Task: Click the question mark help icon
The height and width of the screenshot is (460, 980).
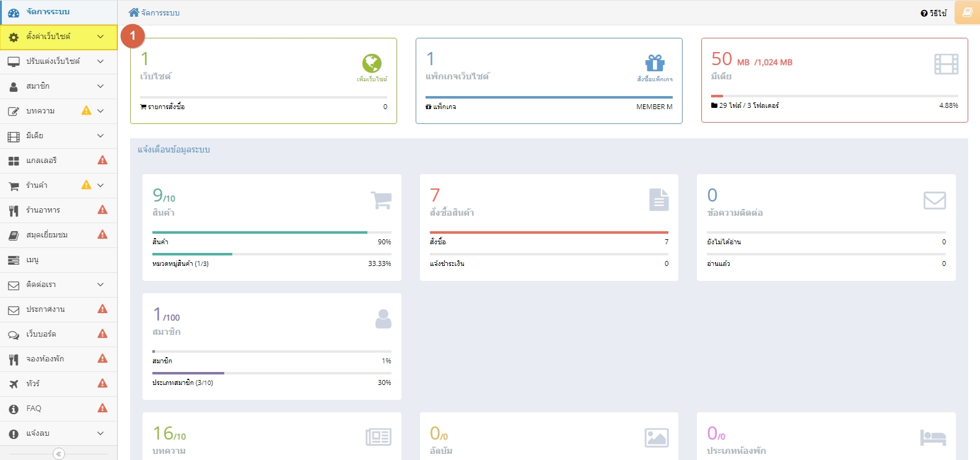Action: pos(924,13)
